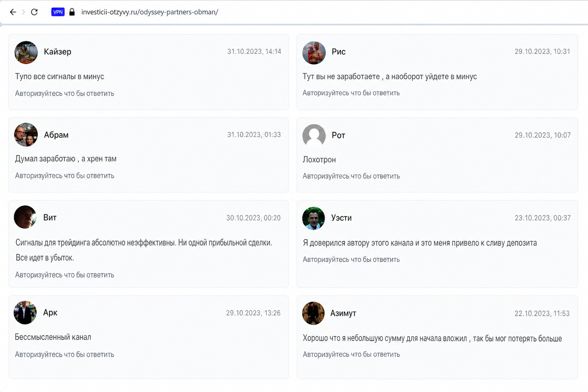
Task: Click the timestamp 31.10.2023, 01:33
Action: point(254,135)
